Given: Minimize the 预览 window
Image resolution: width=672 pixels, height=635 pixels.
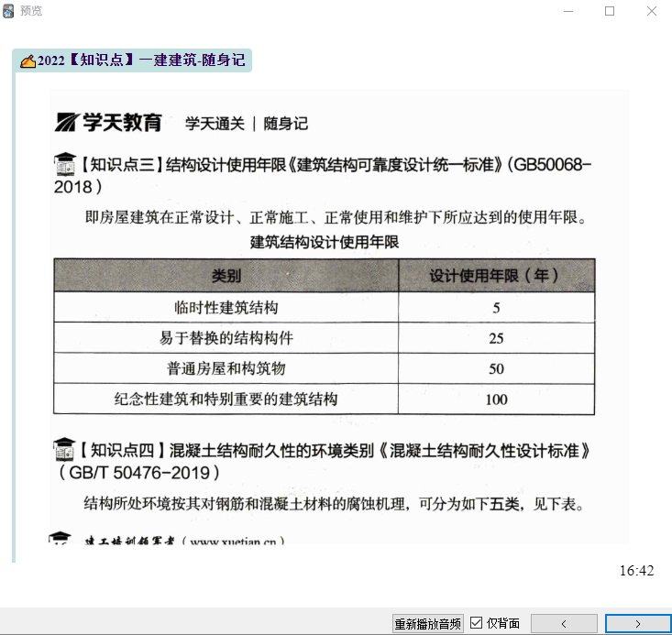Looking at the screenshot, I should [568, 11].
